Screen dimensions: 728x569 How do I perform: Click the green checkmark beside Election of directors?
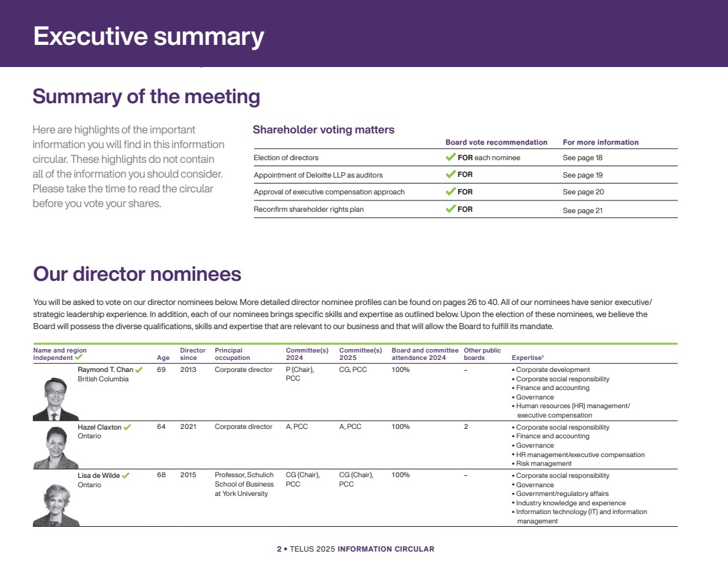tap(451, 157)
